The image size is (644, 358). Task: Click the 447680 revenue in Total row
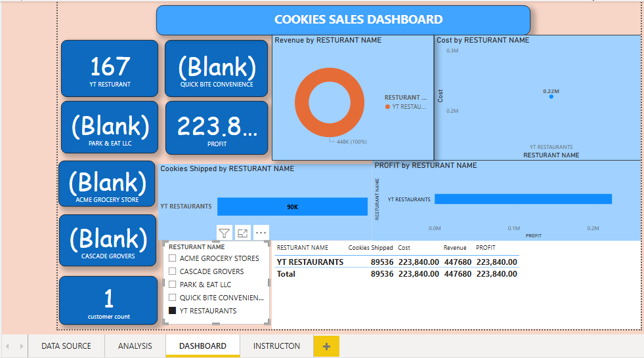pos(458,274)
